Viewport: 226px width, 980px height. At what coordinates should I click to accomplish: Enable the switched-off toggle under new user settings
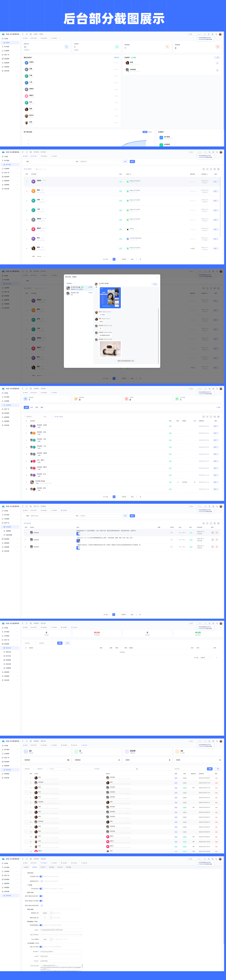tap(41, 906)
